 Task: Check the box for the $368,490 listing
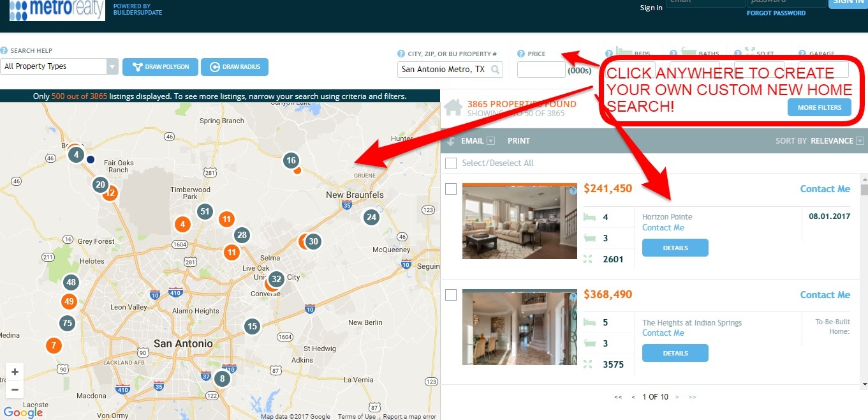pyautogui.click(x=451, y=295)
